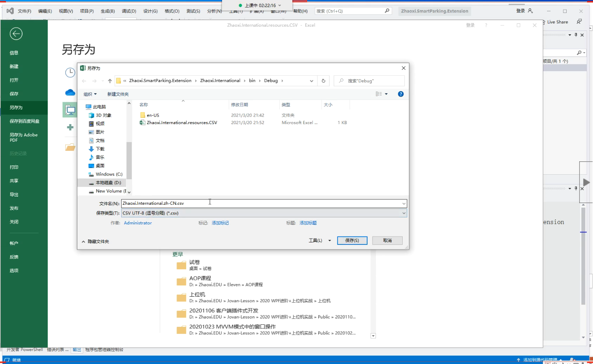Click the Live Share icon

[544, 22]
